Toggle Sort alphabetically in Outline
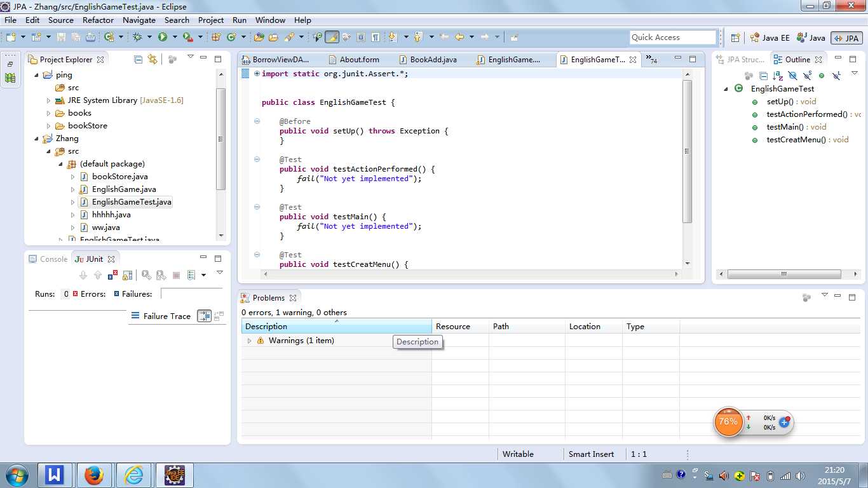The image size is (868, 488). click(778, 76)
